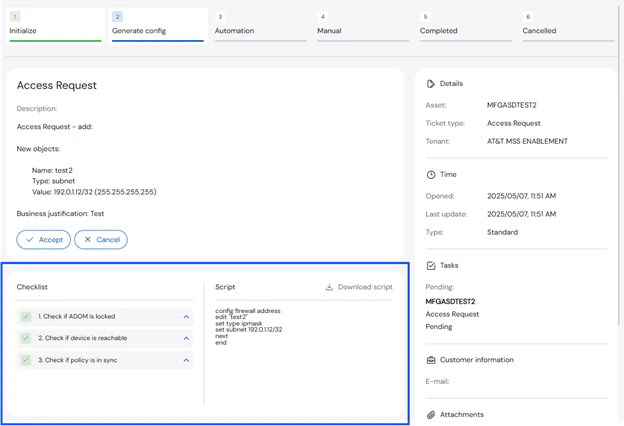Collapse the Check if policy is in sync item

click(186, 360)
